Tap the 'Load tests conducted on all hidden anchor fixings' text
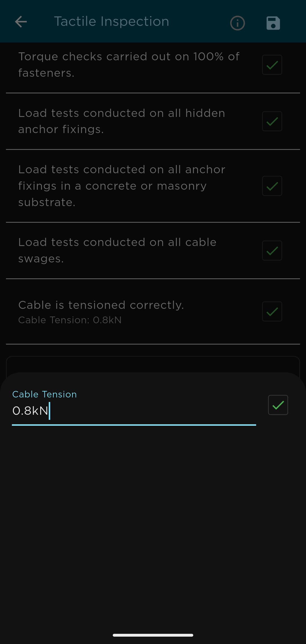 [x=122, y=121]
